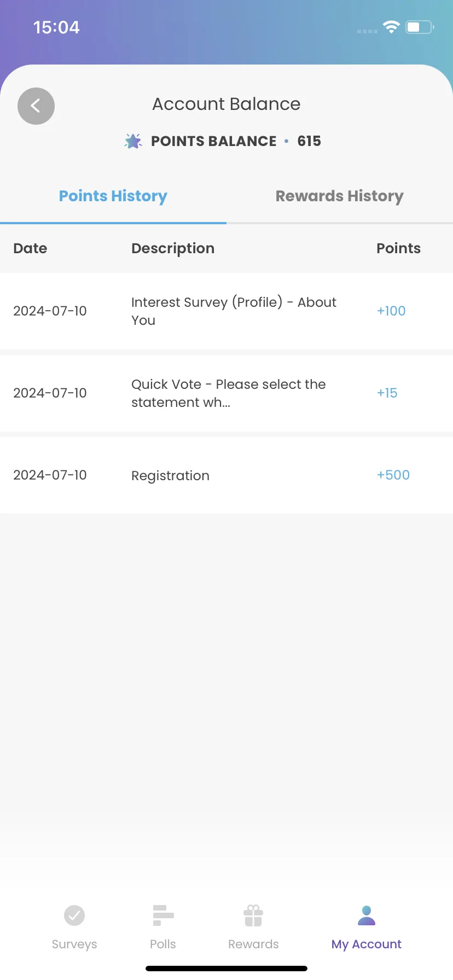Tap the battery status icon
The height and width of the screenshot is (980, 453).
(420, 27)
